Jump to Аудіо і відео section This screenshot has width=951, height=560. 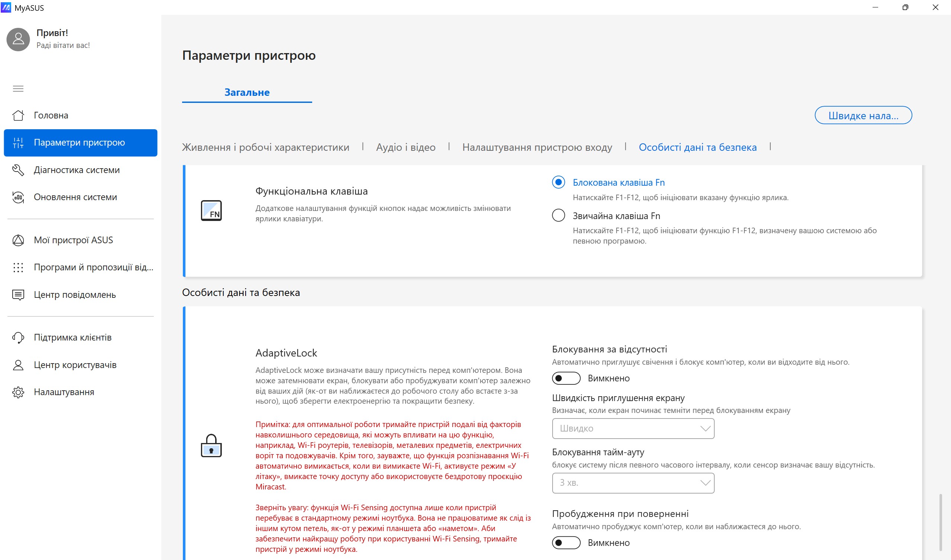coord(405,147)
